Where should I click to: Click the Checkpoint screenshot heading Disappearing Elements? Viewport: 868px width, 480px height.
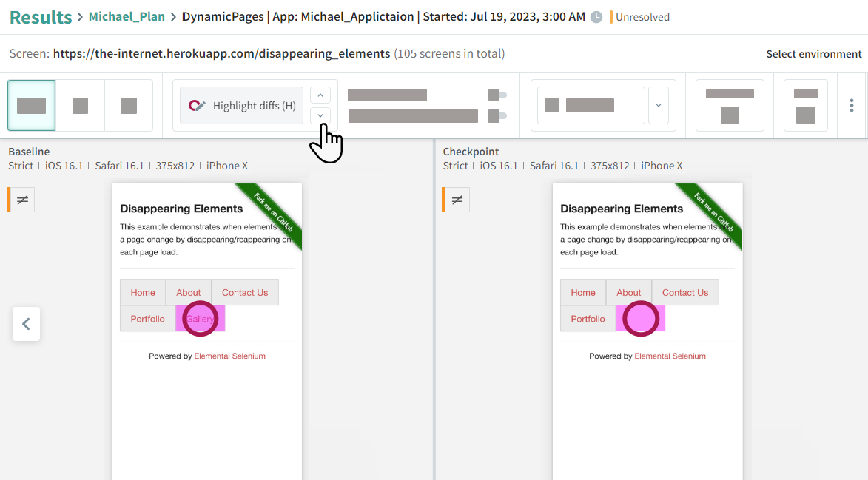pos(622,209)
